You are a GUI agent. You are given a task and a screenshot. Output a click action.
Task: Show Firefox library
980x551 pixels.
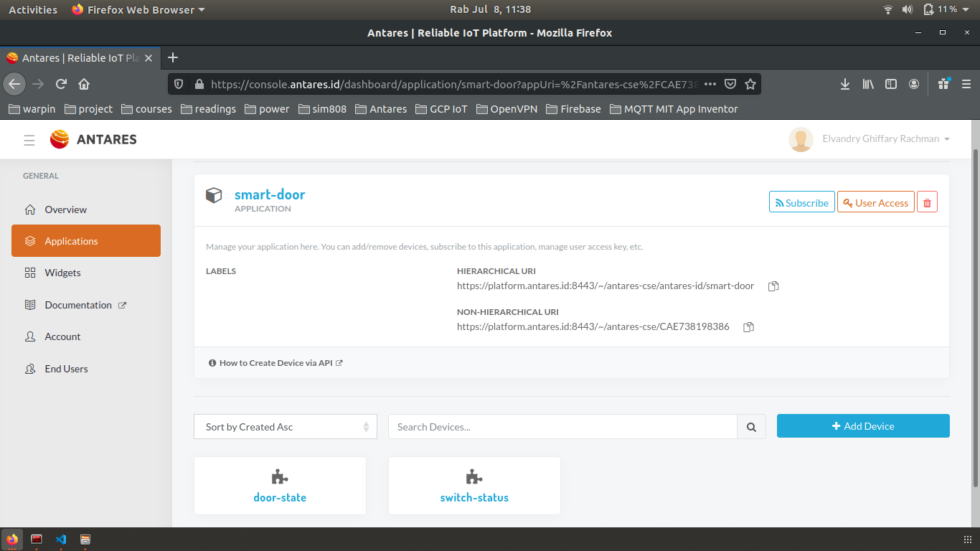point(868,84)
